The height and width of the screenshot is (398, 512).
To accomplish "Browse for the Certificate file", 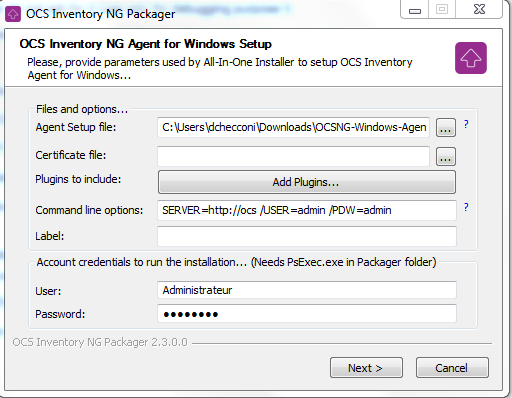I will (x=446, y=156).
